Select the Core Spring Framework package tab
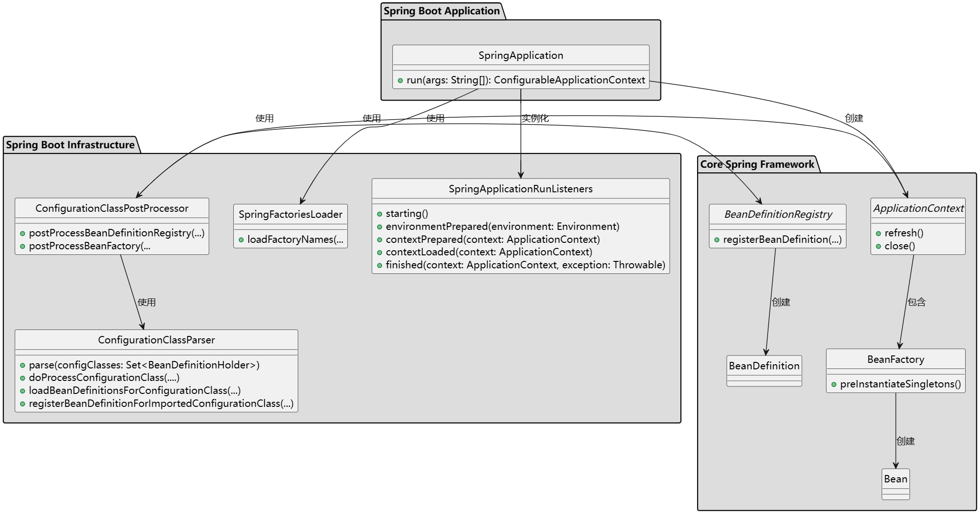The width and height of the screenshot is (980, 513). [757, 165]
